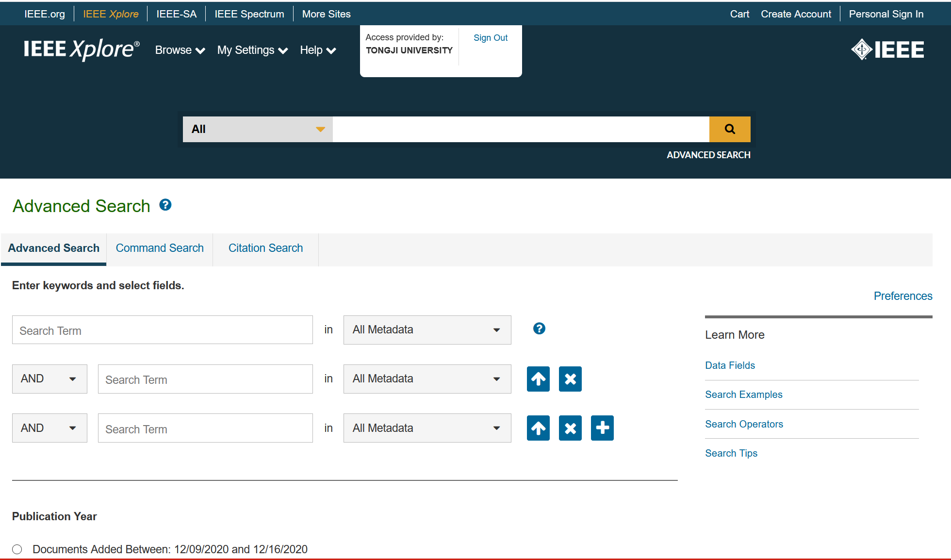Expand the My Settings menu

[x=252, y=50]
